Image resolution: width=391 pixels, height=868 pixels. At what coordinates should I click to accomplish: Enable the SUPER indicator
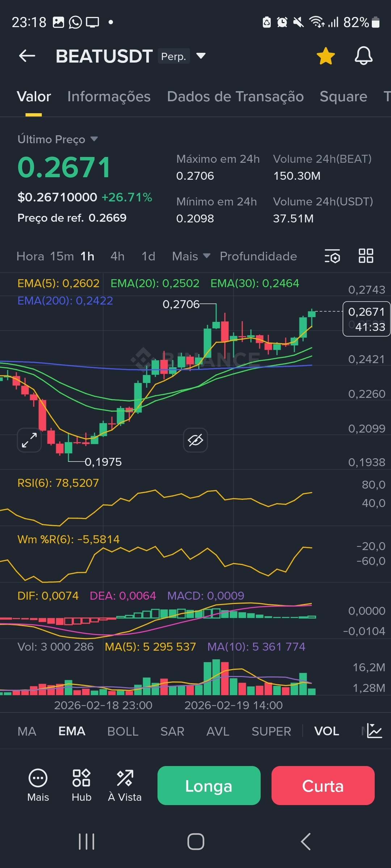[x=271, y=731]
